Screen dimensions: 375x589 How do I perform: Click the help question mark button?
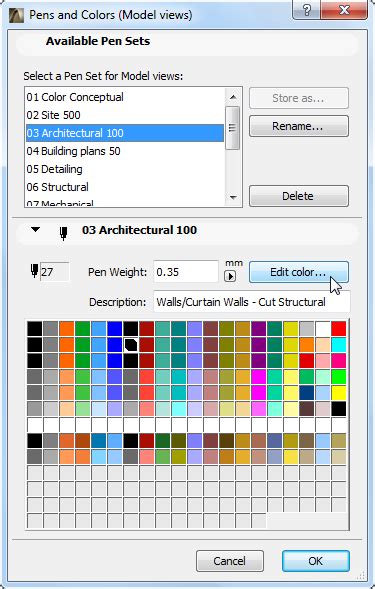tap(306, 10)
